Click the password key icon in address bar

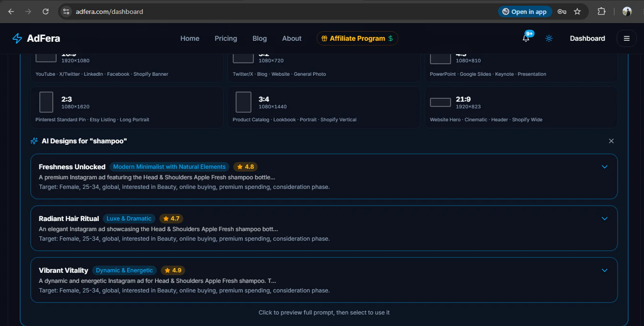click(x=562, y=12)
